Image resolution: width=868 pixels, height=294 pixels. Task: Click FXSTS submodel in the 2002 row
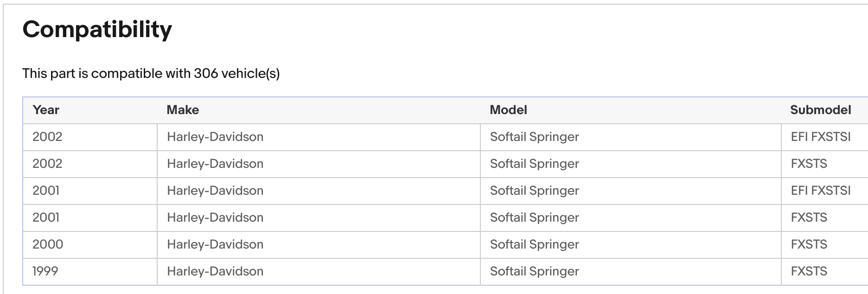click(809, 164)
